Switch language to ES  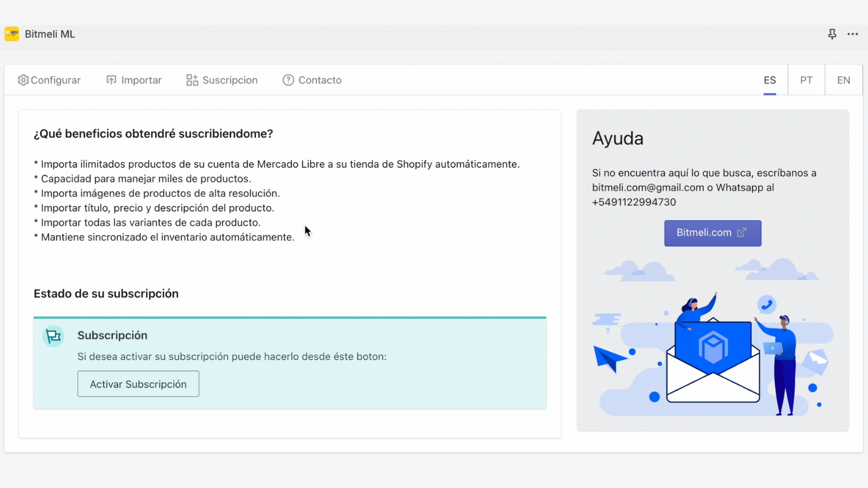[x=769, y=80]
